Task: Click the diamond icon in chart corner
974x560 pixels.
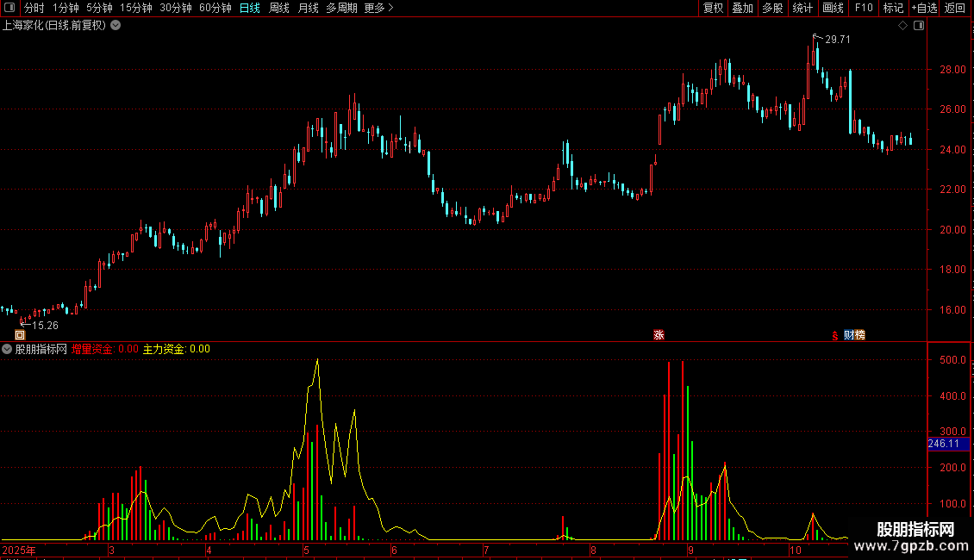Action: [x=903, y=26]
